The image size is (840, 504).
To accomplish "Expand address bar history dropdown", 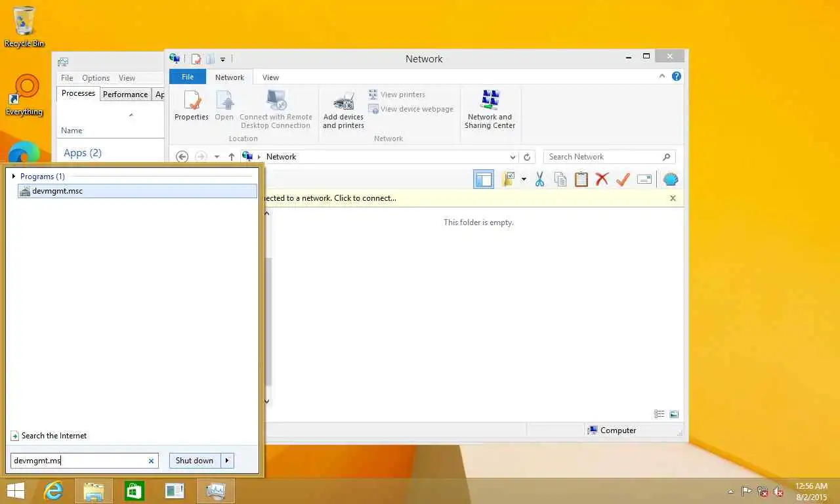I will coord(513,157).
